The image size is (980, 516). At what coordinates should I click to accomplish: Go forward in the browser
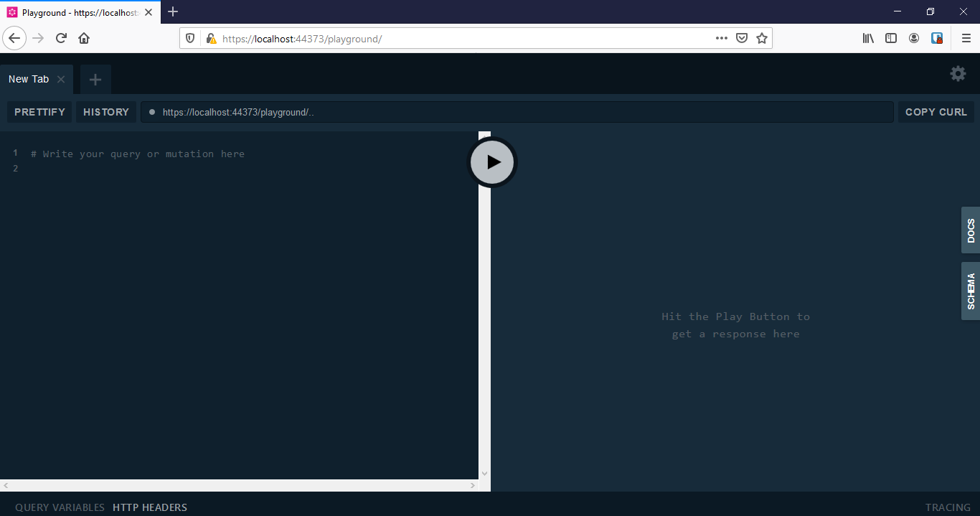(39, 38)
